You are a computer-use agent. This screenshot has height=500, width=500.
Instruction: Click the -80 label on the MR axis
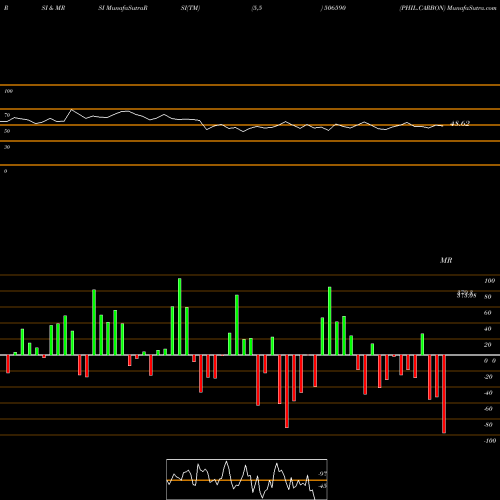pyautogui.click(x=488, y=425)
